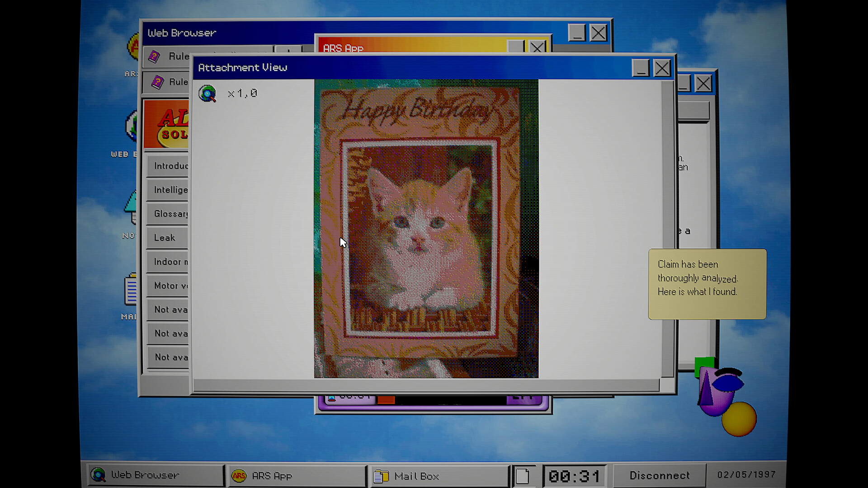
Task: Close the ARS App window
Action: click(x=537, y=47)
